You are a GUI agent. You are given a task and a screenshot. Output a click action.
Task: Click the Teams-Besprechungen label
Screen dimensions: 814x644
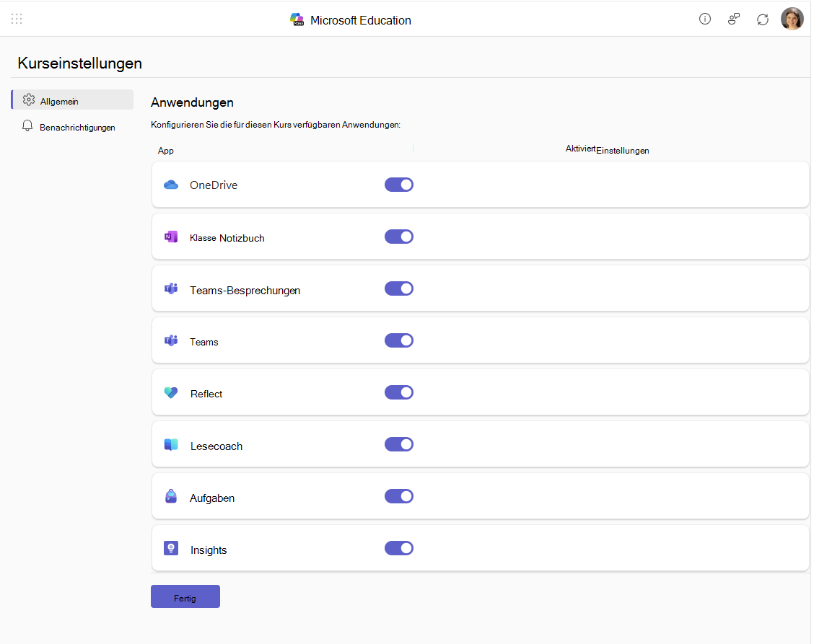pos(245,291)
